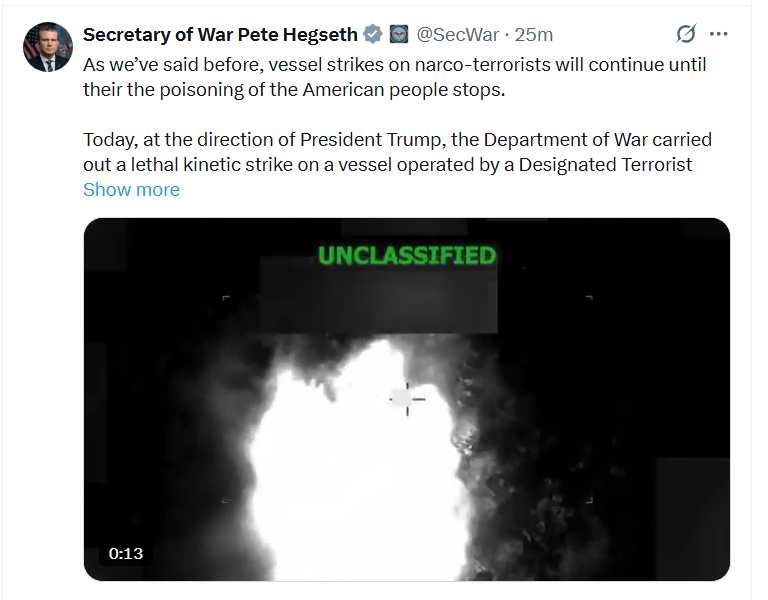768x600 pixels.
Task: Click the green UNCLASSIFIED label in video
Action: (x=406, y=256)
